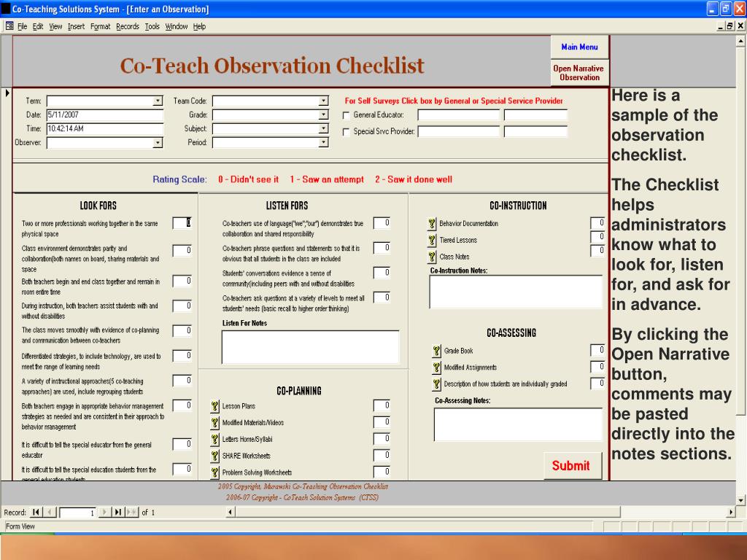Viewport: 747px width, 560px height.
Task: Click the horizontal scrollbar right arrow
Action: point(731,513)
